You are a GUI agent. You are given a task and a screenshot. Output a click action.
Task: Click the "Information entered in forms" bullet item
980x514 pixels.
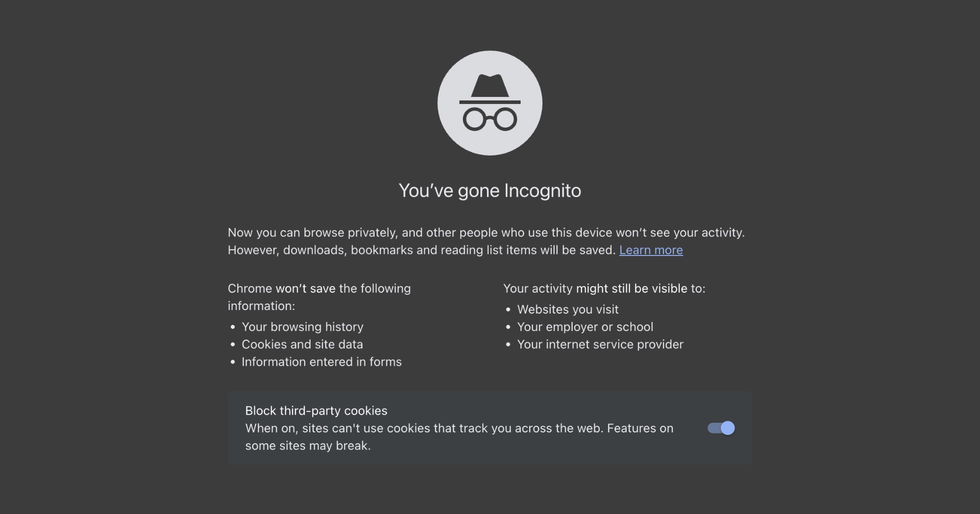click(322, 362)
